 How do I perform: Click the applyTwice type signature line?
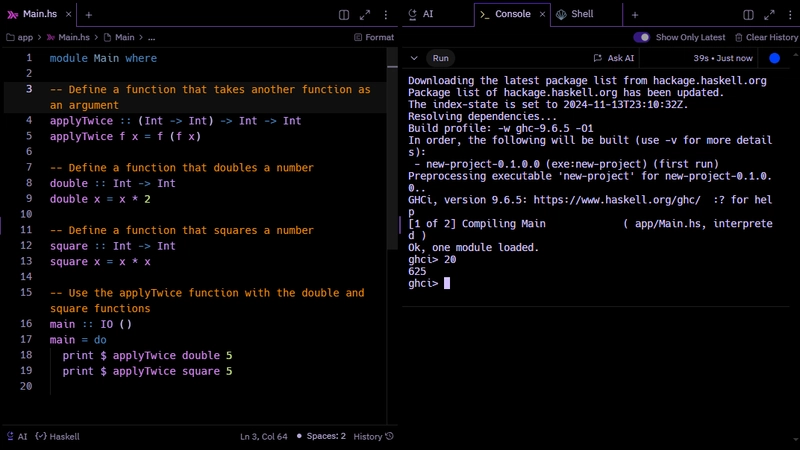tap(176, 121)
